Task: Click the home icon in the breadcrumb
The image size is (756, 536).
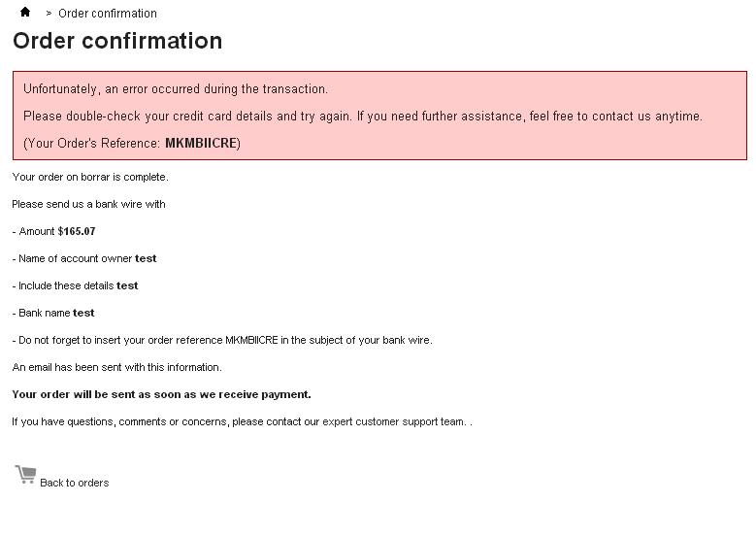Action: coord(25,13)
